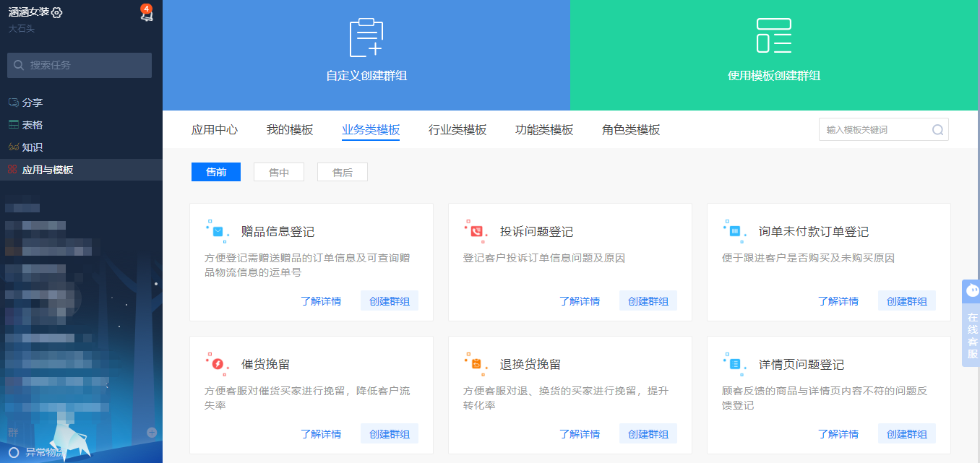This screenshot has height=463, width=980.
Task: Click the 赠品信息登记 template icon
Action: pyautogui.click(x=218, y=231)
